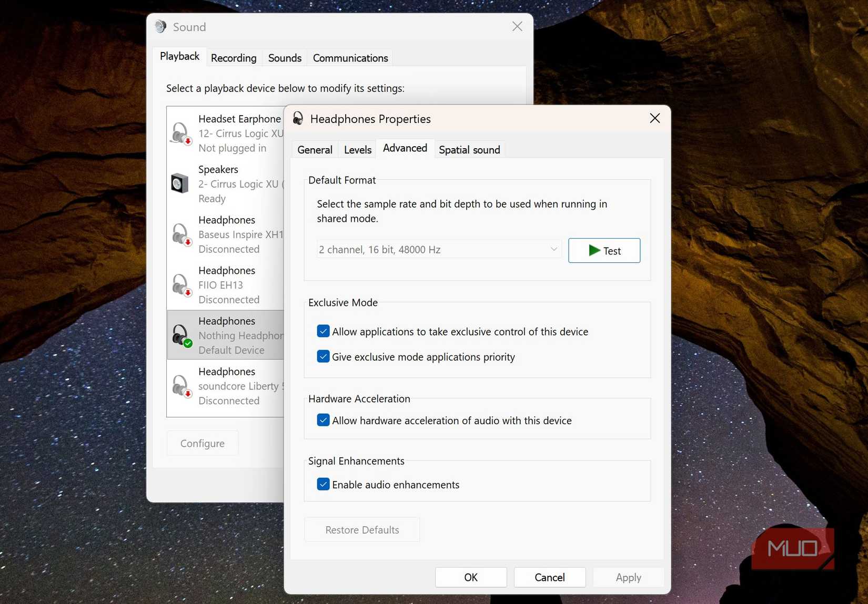Click the Baseus Inspire headphones icon
The image size is (868, 604).
click(x=181, y=234)
